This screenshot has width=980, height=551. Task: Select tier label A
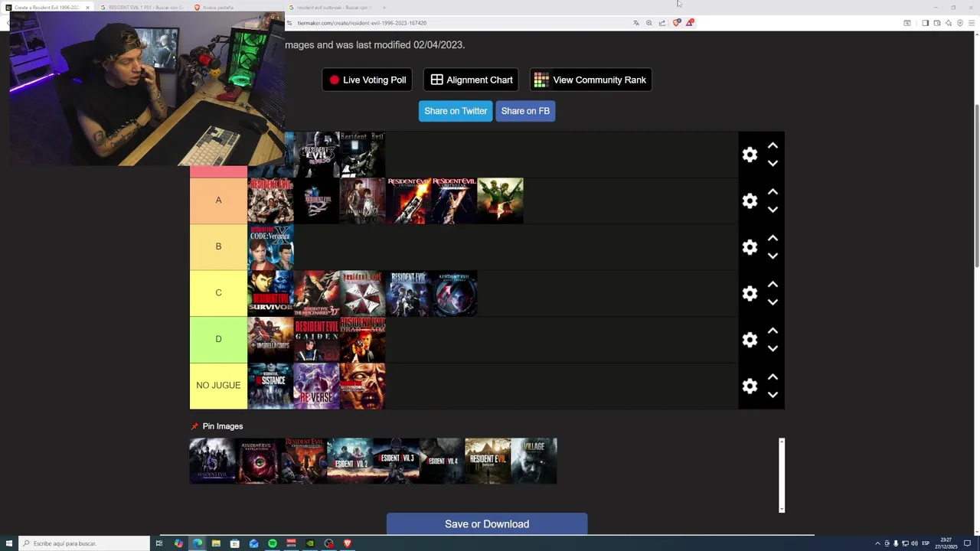[x=218, y=201]
